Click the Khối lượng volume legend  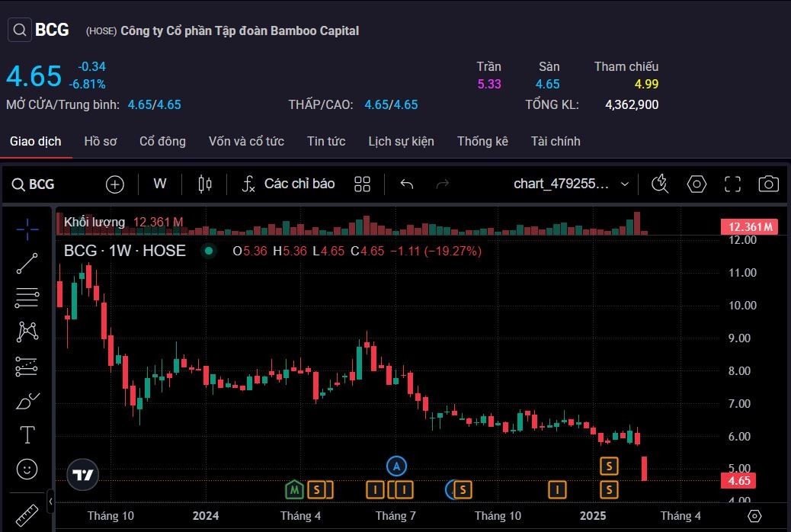[x=94, y=222]
